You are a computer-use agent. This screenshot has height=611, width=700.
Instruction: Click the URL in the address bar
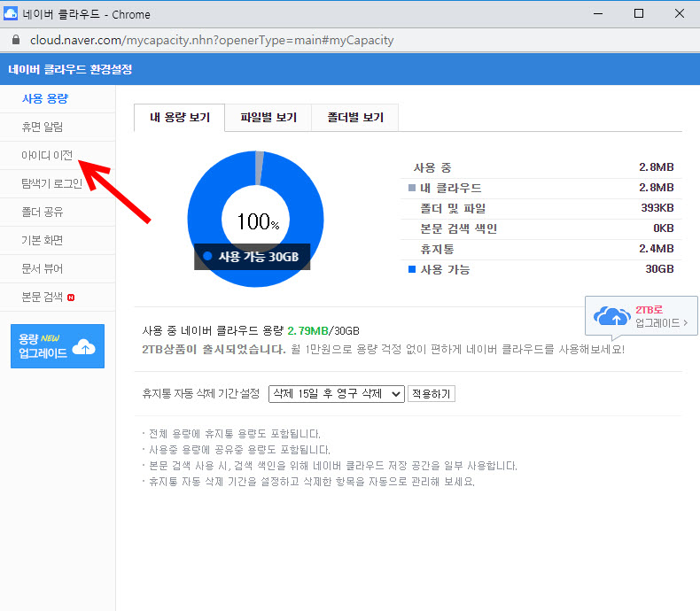tap(212, 40)
